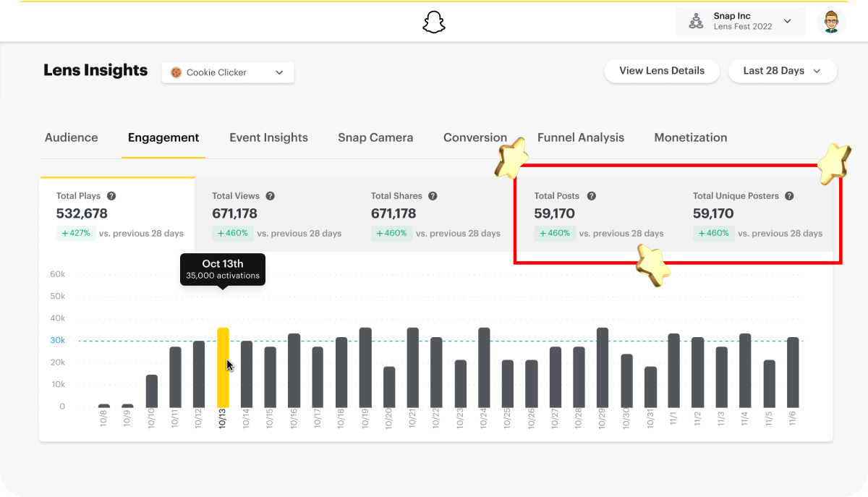Viewport: 868px width, 497px height.
Task: Click the Snapchat ghost logo
Action: pos(434,22)
